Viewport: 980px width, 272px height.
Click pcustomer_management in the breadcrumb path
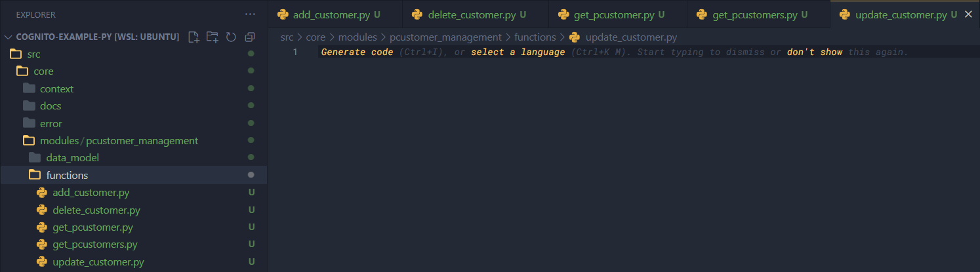(445, 37)
